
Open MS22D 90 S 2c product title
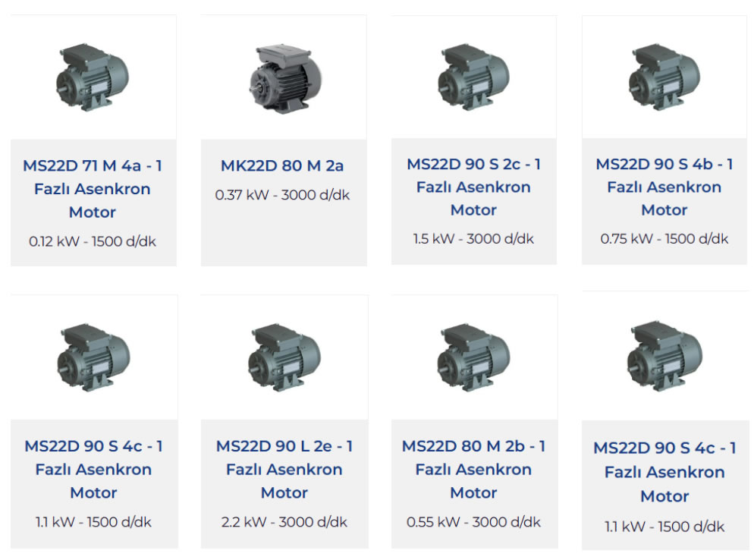[x=473, y=187]
